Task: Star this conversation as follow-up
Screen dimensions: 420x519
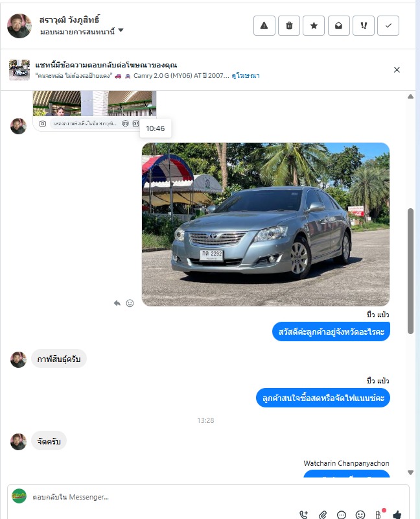Action: (x=314, y=25)
